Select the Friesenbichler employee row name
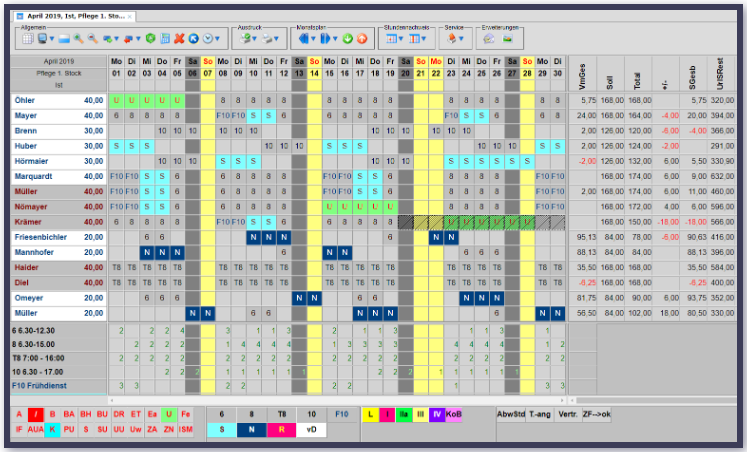747x452 pixels. tap(42, 238)
